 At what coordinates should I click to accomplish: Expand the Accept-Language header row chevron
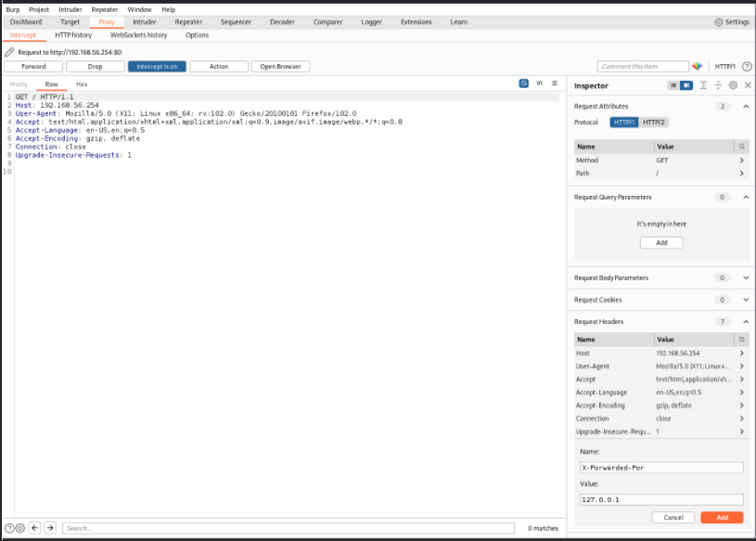coord(741,393)
